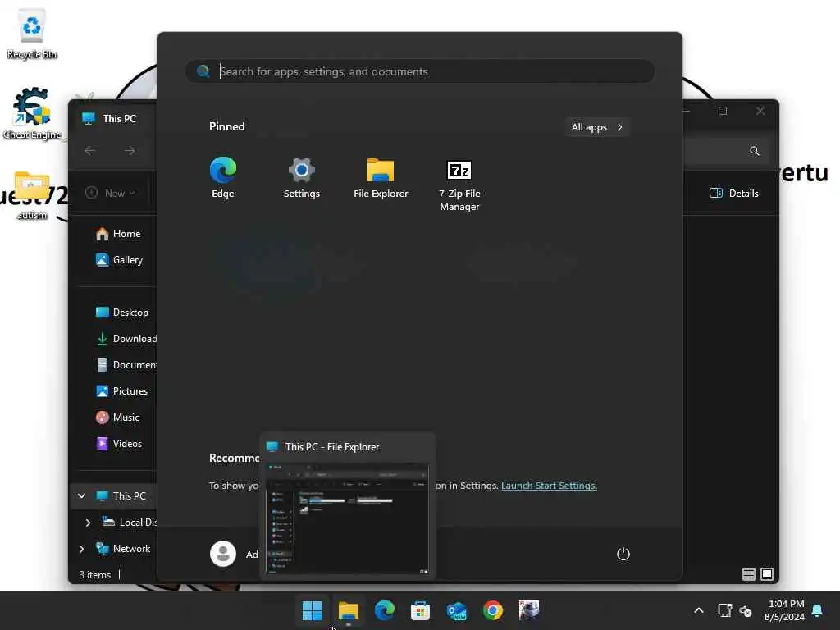The width and height of the screenshot is (840, 630).
Task: Click the File Explorer Back arrow
Action: [x=90, y=151]
